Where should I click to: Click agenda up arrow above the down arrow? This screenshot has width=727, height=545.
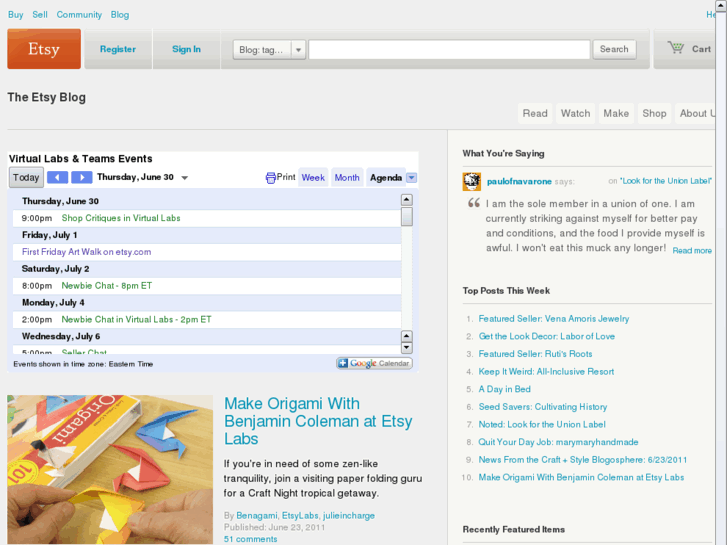(x=407, y=336)
